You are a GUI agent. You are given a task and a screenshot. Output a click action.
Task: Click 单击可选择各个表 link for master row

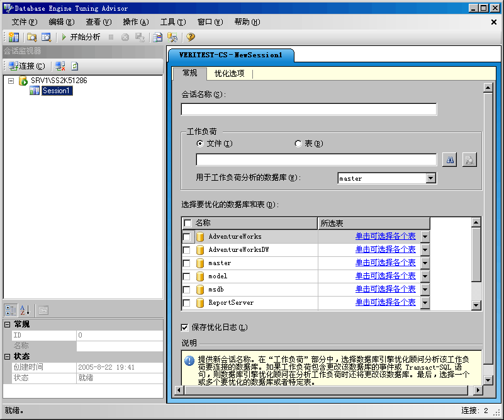pos(385,263)
